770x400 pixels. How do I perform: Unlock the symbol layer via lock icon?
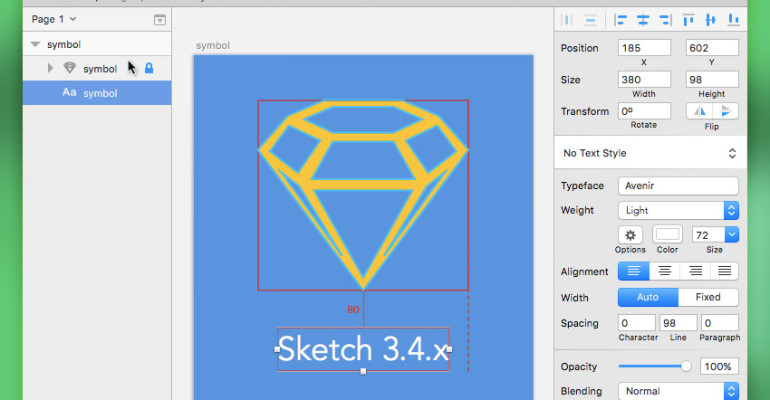[149, 68]
